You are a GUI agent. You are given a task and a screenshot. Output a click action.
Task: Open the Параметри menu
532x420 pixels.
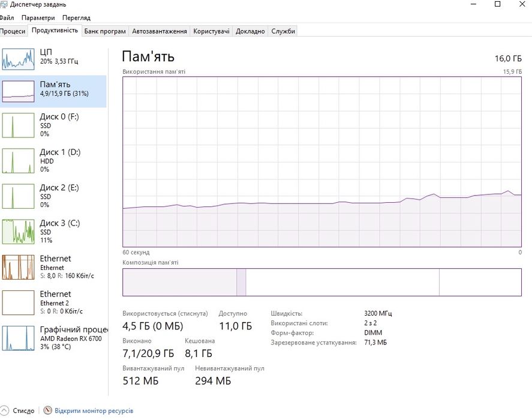point(38,18)
